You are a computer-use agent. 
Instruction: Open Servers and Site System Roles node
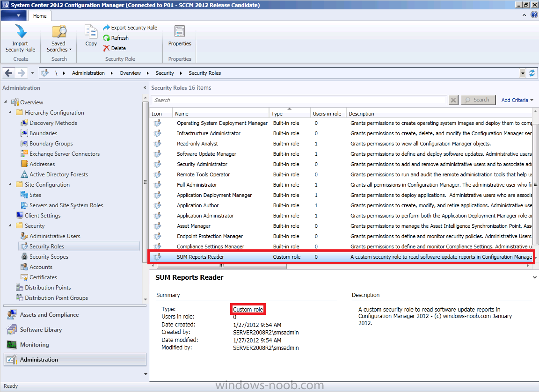(66, 205)
